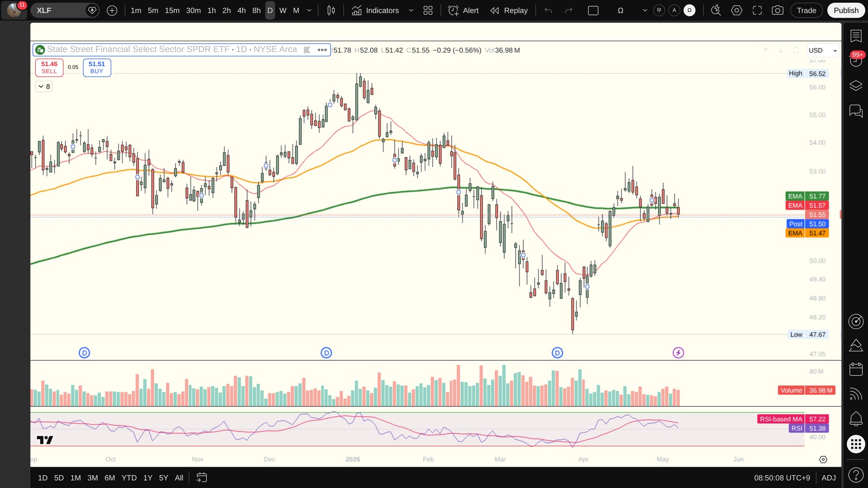Click the 51.51 BUY button
The width and height of the screenshot is (868, 488).
[x=97, y=67]
